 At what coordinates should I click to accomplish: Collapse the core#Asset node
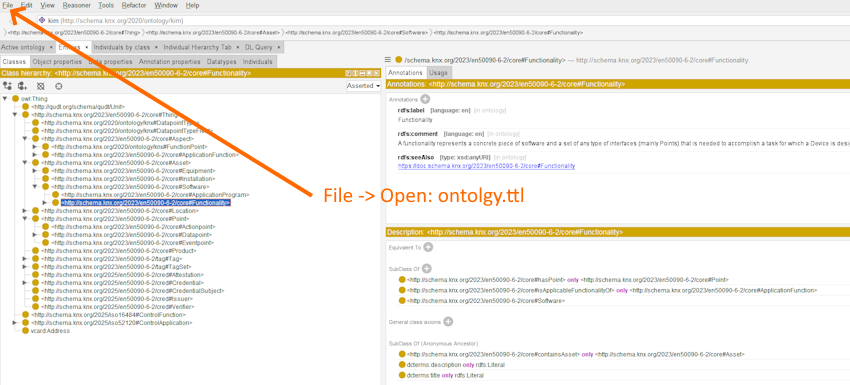point(24,163)
